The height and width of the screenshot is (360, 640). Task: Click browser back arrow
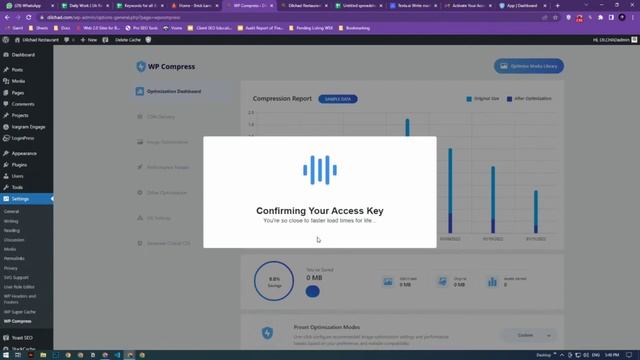pos(7,18)
